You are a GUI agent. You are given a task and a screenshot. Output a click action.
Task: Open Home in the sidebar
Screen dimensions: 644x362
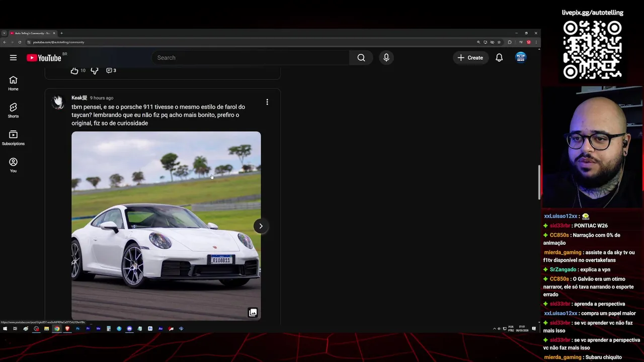pyautogui.click(x=13, y=83)
